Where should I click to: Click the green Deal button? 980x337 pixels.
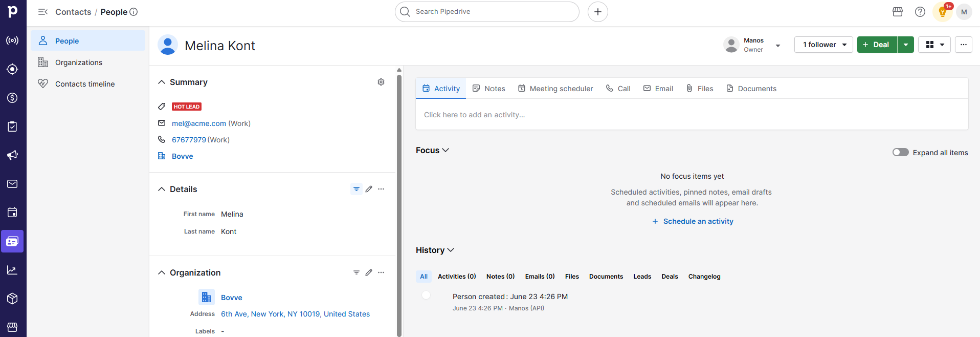click(877, 45)
